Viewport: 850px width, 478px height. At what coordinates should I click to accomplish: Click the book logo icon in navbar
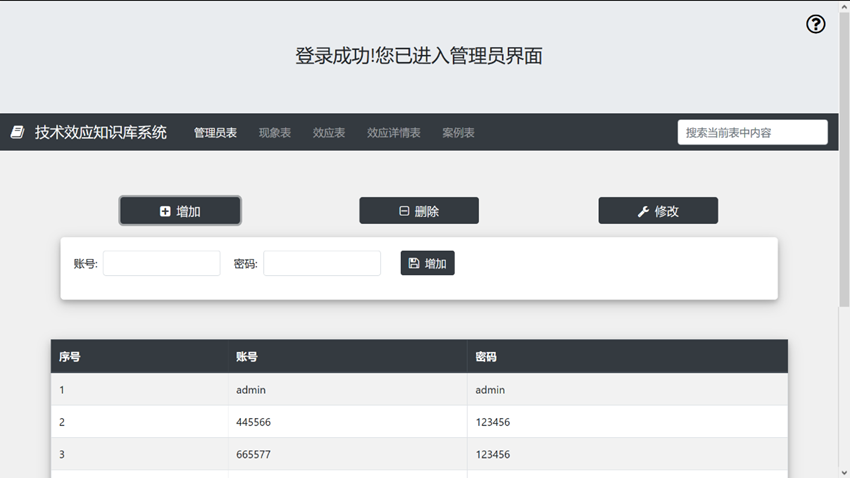(x=17, y=132)
